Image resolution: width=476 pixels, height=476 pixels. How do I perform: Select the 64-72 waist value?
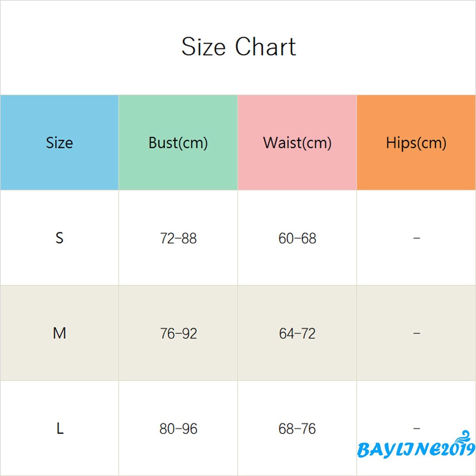point(297,333)
